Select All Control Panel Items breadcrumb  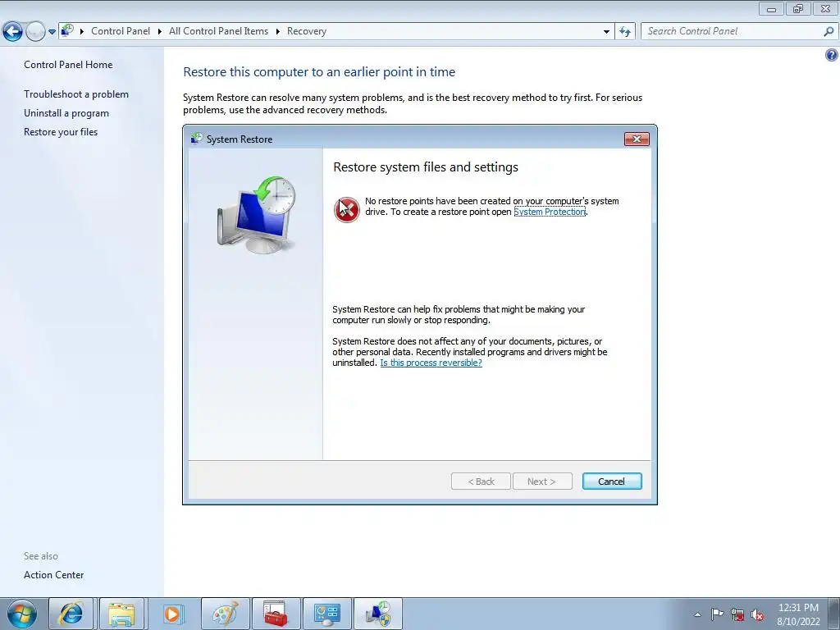tap(218, 31)
